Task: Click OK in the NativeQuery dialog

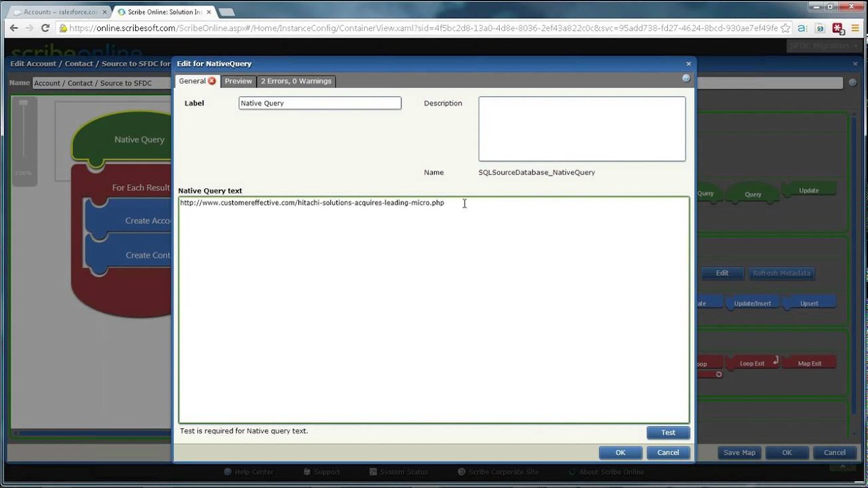Action: (x=620, y=452)
